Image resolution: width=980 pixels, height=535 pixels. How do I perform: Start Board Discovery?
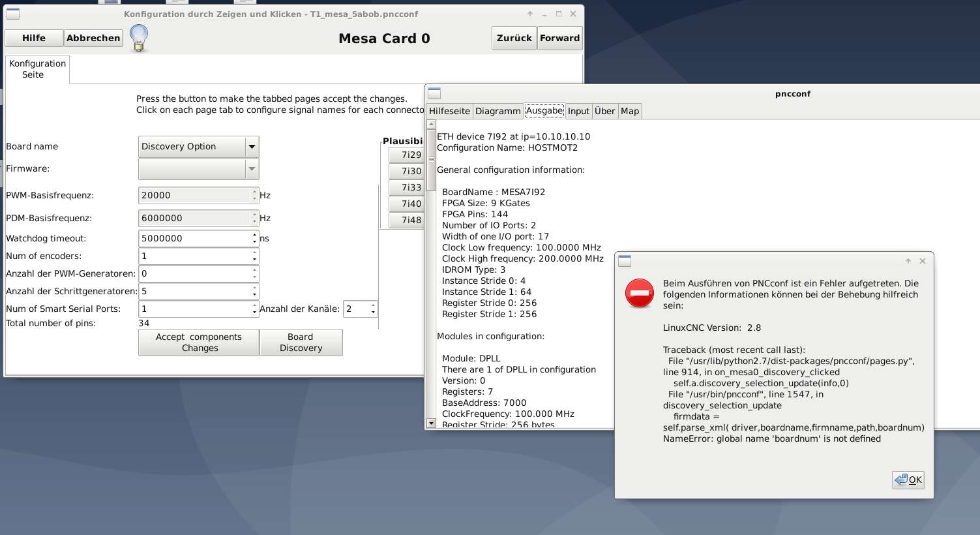click(301, 343)
